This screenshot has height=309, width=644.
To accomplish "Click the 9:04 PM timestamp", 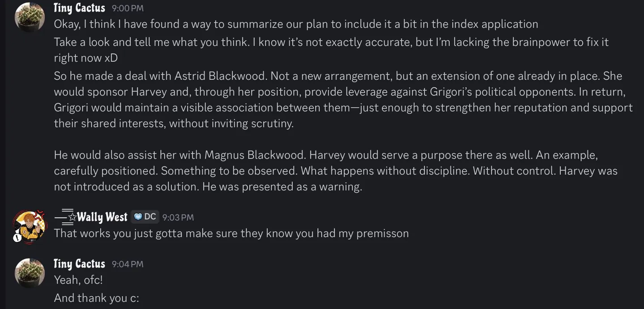I will [128, 264].
